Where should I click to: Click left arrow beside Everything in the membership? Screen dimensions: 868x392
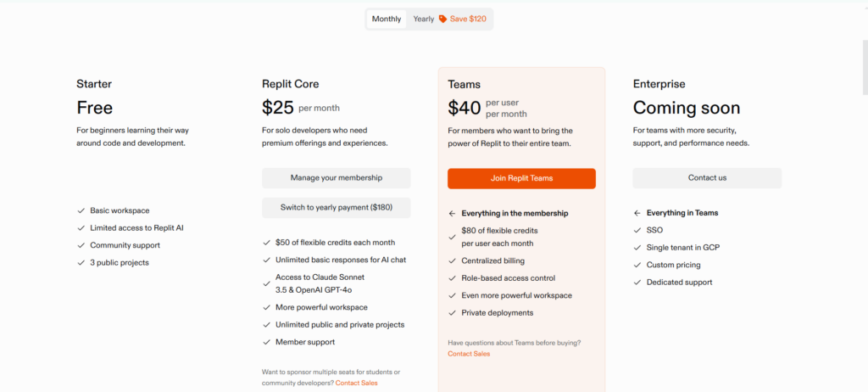point(452,214)
